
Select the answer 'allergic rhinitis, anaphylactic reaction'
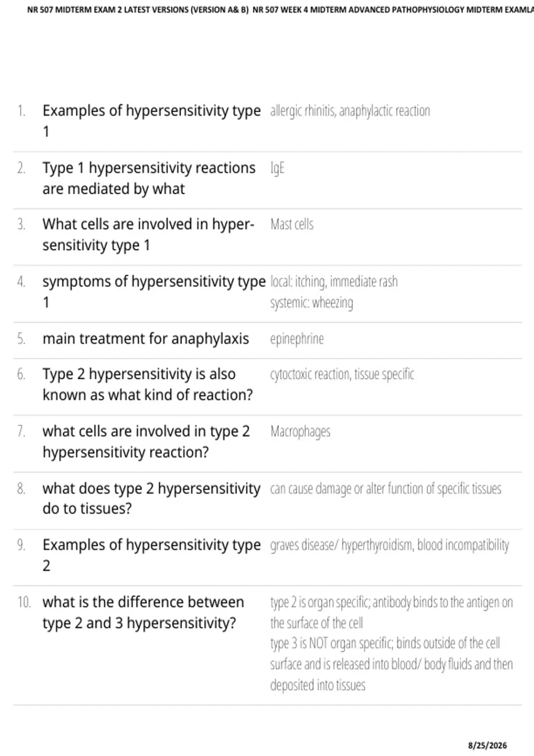(x=350, y=111)
